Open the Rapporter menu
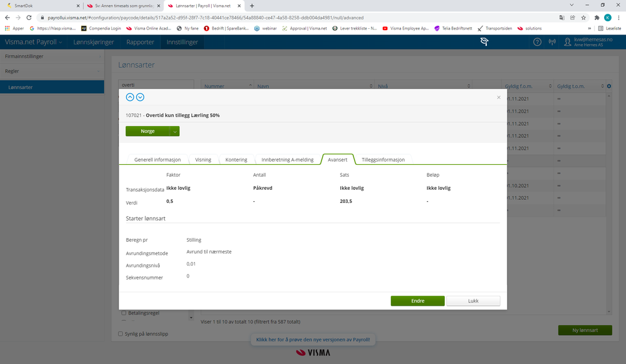This screenshot has width=626, height=364. click(140, 42)
